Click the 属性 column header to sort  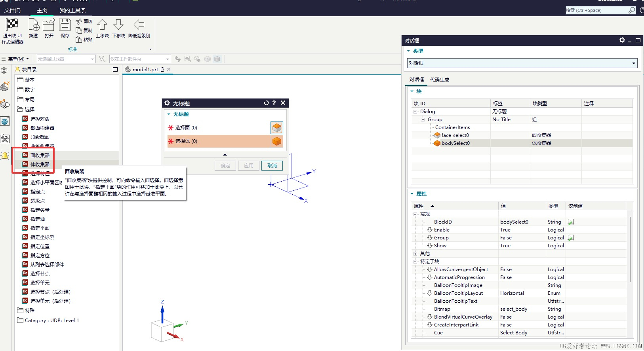455,206
